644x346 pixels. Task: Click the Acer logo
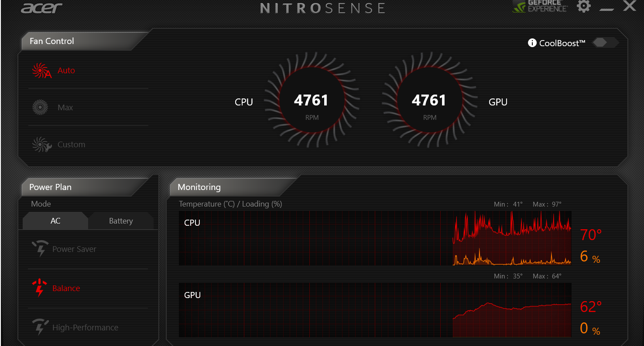[x=41, y=7]
